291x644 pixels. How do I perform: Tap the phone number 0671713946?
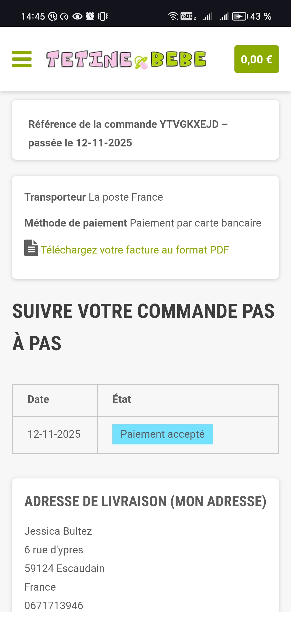pyautogui.click(x=54, y=606)
